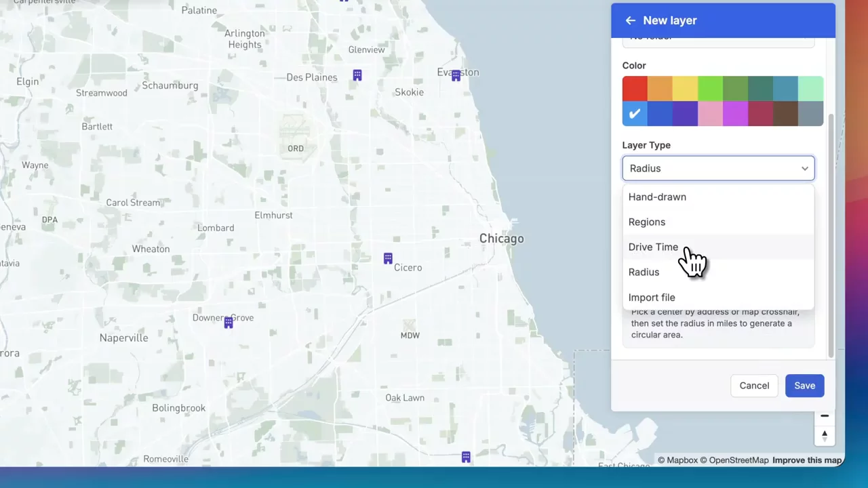Cancel the new layer
The image size is (868, 488).
tap(754, 386)
